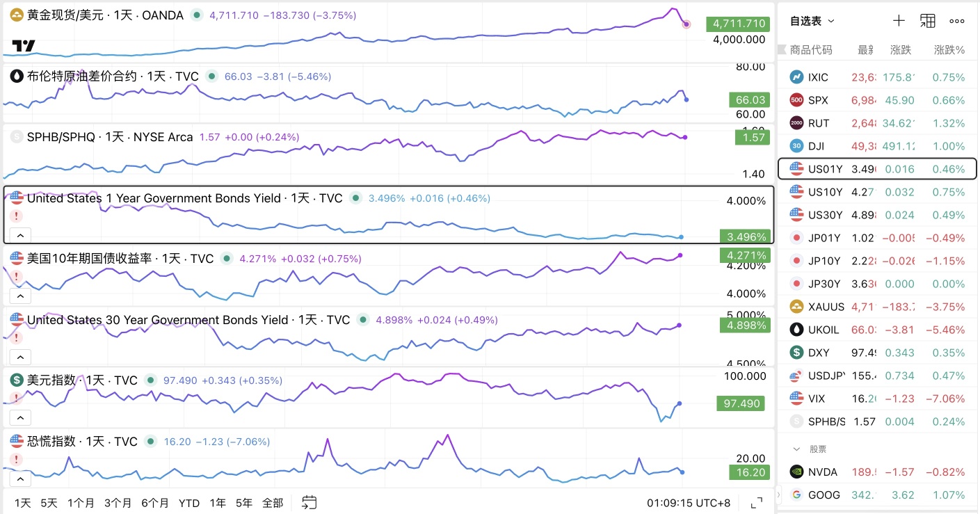Click the add symbol plus icon

(x=899, y=21)
